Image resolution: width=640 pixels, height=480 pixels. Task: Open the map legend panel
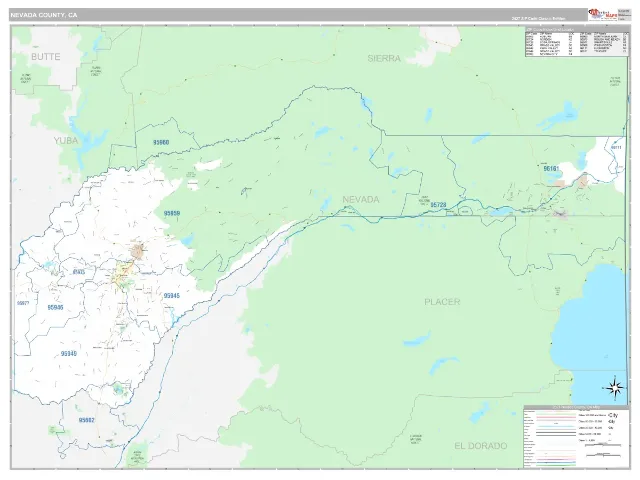coord(576,437)
